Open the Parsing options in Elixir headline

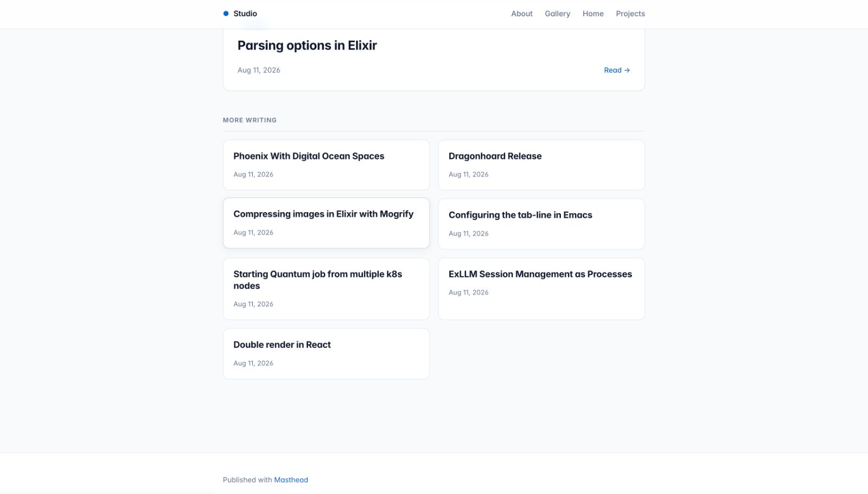pos(307,46)
